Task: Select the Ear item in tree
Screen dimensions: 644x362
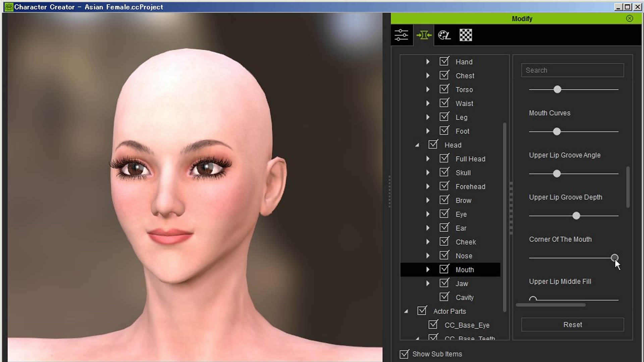Action: (461, 228)
